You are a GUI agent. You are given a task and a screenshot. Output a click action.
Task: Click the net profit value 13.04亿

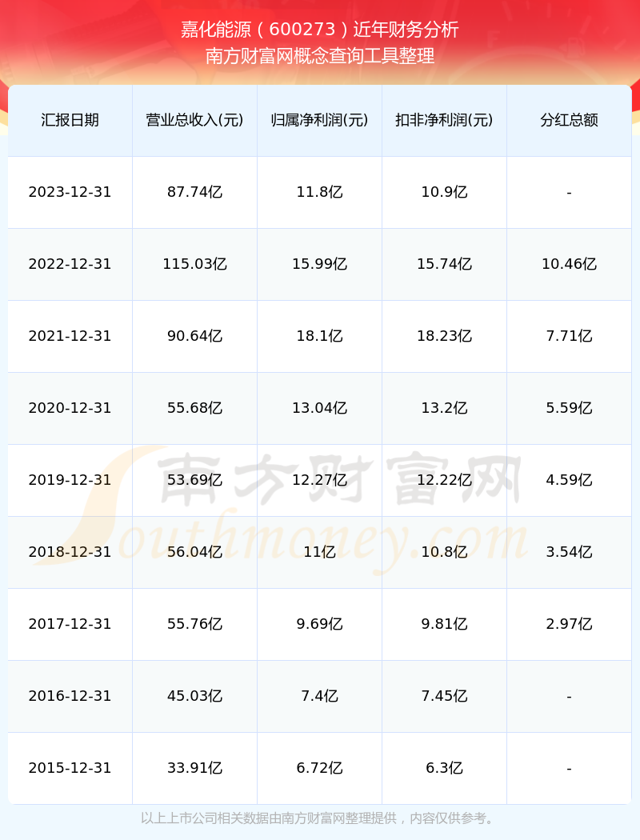coord(320,408)
